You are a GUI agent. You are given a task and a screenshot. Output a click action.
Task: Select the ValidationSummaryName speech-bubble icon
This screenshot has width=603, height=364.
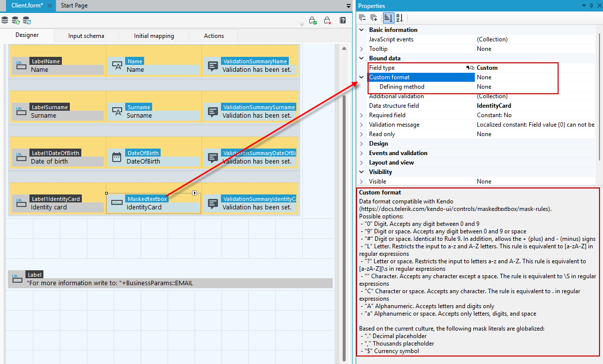[213, 65]
